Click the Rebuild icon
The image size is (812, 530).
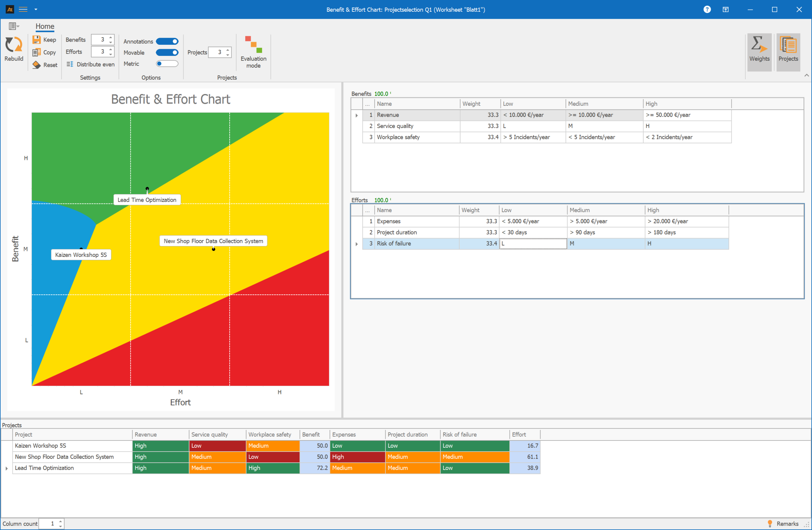(14, 45)
